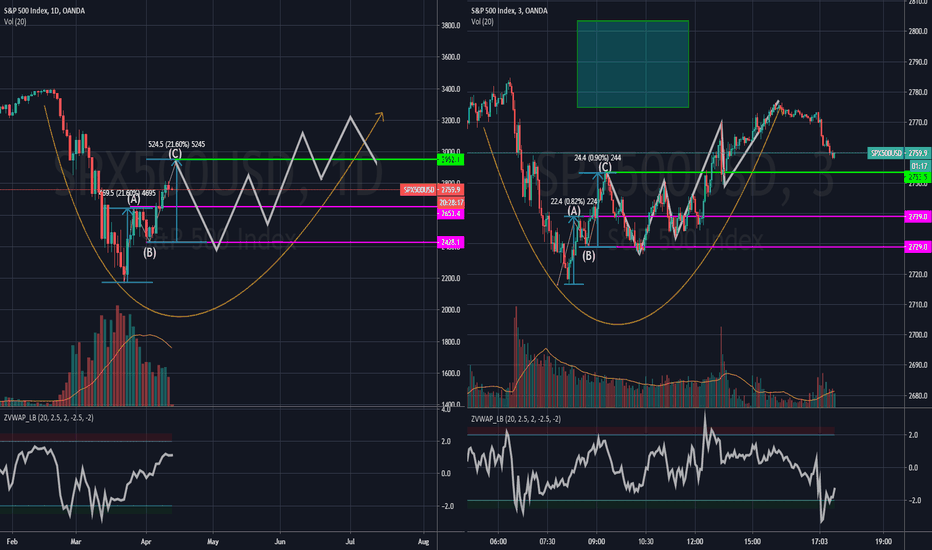Viewport: 932px width, 550px height.
Task: Click the Feb date on the time axis
Action: point(12,542)
